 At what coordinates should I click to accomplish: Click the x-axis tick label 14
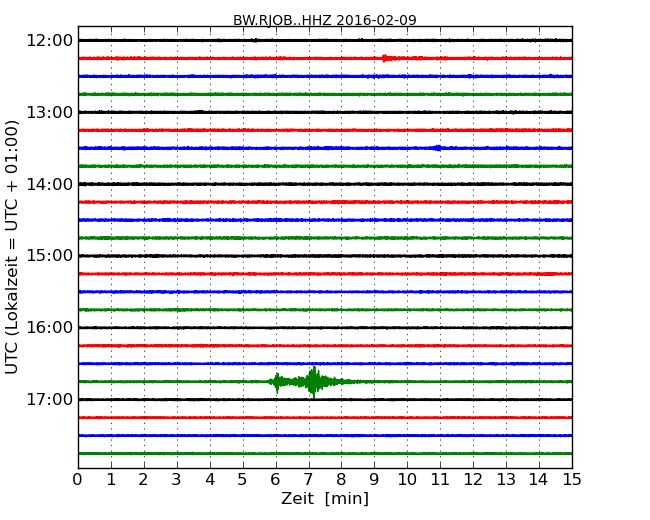pos(539,480)
